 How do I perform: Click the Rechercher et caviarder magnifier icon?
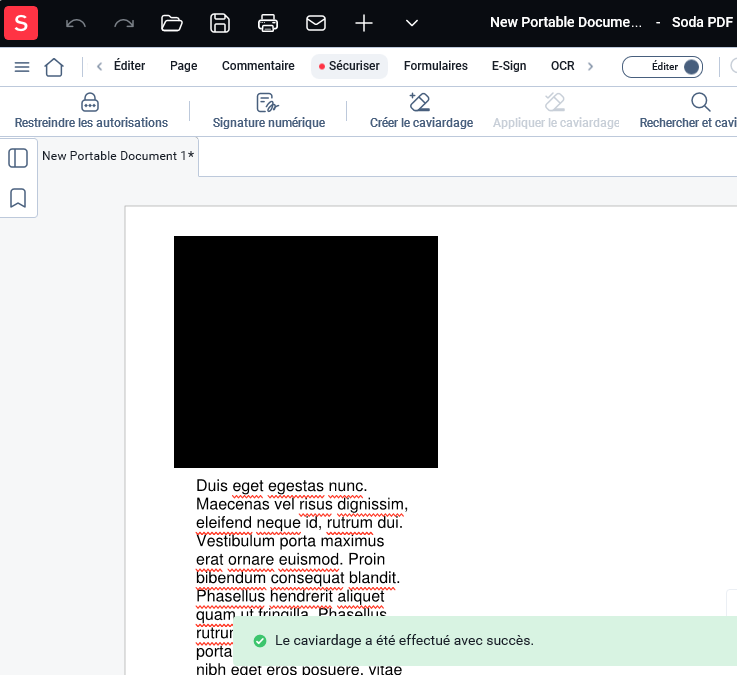700,102
